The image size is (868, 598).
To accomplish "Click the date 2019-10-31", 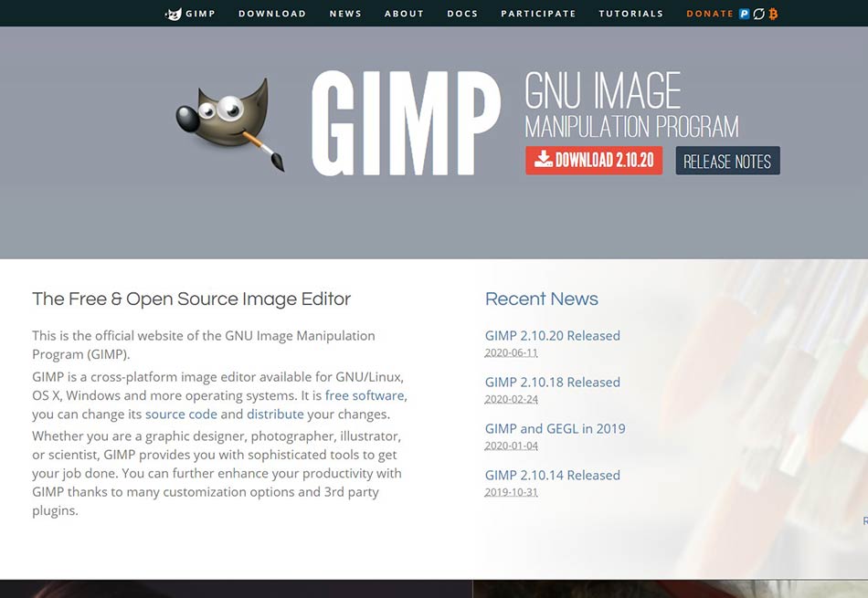I will [x=511, y=492].
